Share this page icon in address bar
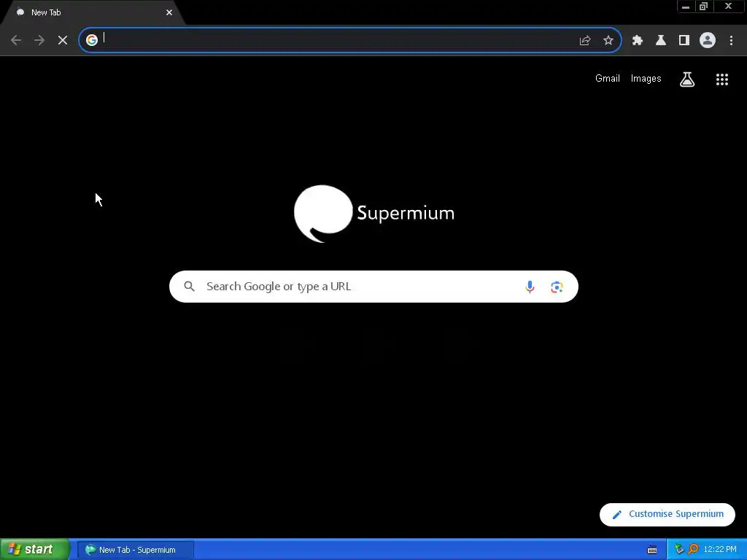Screen dimensions: 747x560 coord(585,41)
